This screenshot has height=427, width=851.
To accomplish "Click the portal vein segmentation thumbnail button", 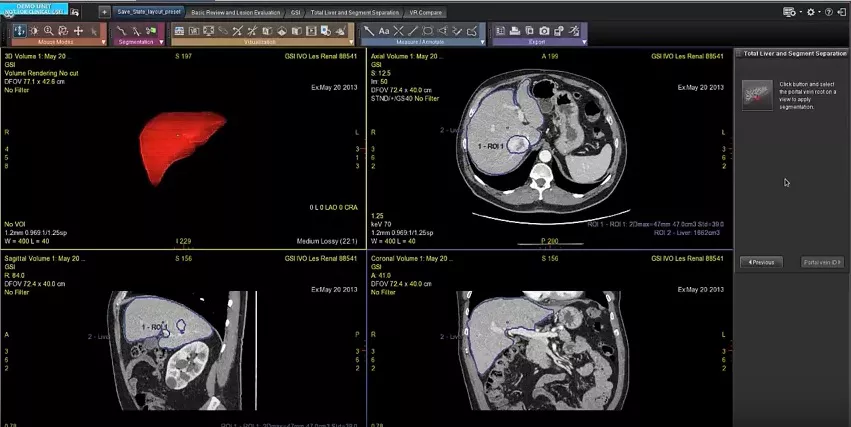I will coord(757,95).
